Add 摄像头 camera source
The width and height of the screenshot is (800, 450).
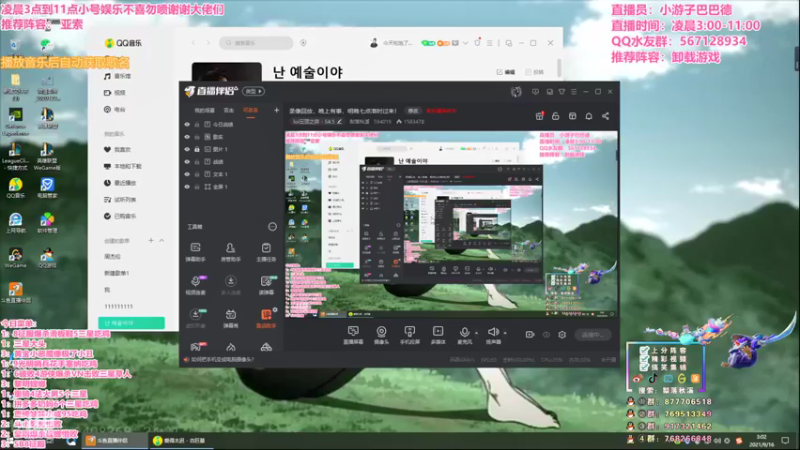[x=381, y=335]
